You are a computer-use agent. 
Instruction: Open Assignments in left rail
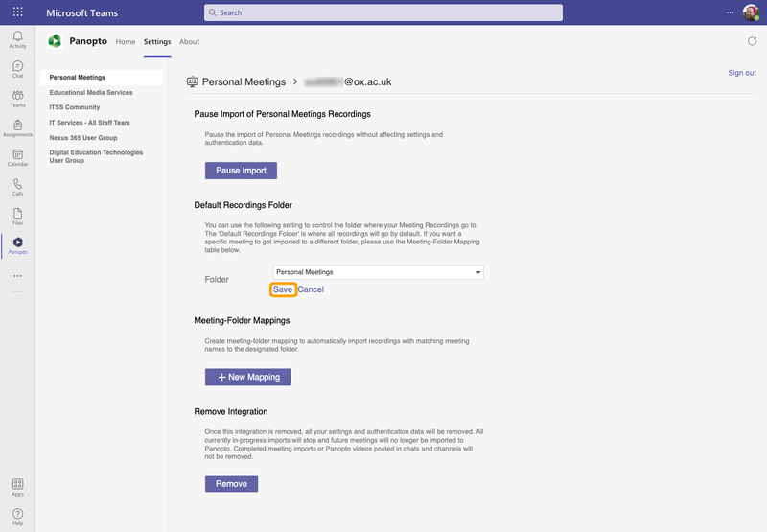pos(17,128)
